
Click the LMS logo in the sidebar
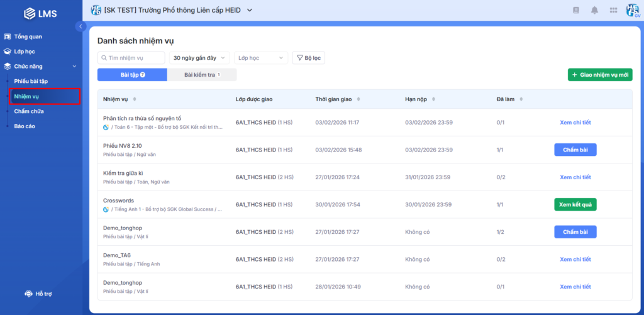(41, 13)
